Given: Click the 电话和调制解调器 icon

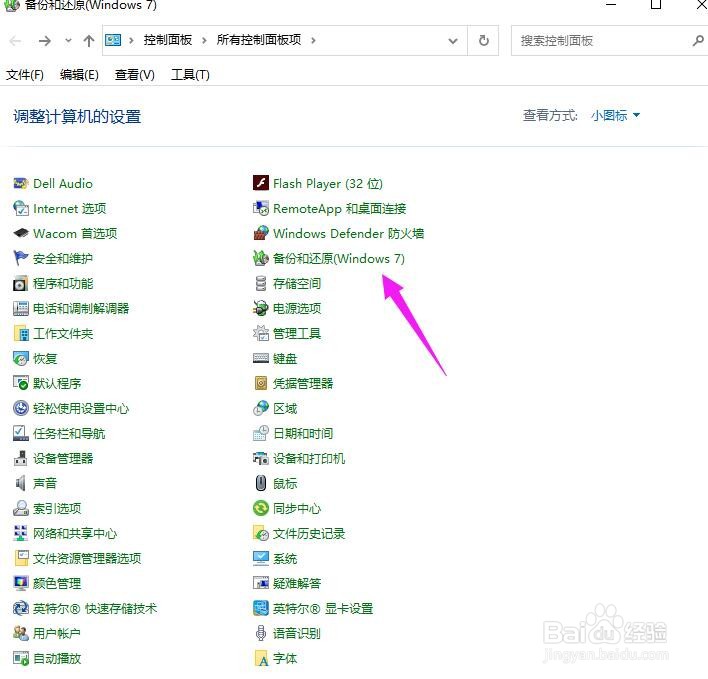Looking at the screenshot, I should pyautogui.click(x=20, y=308).
